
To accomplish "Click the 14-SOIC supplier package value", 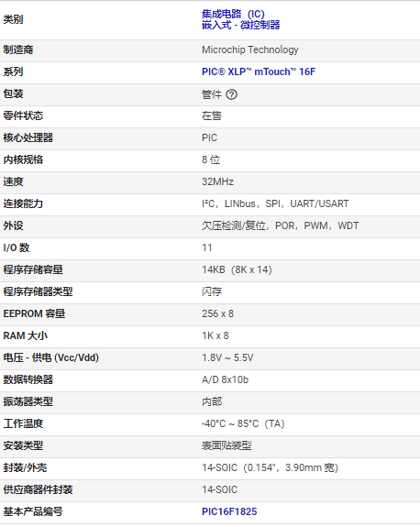I will 219,489.
